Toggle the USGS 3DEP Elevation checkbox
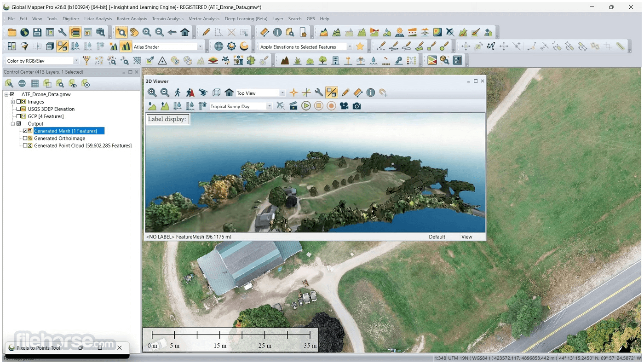 19,109
